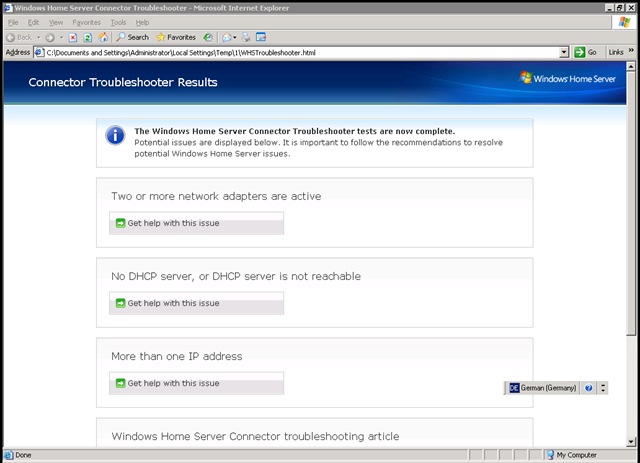This screenshot has width=640, height=463.
Task: Expand the Links toolbar chevron
Action: point(631,50)
